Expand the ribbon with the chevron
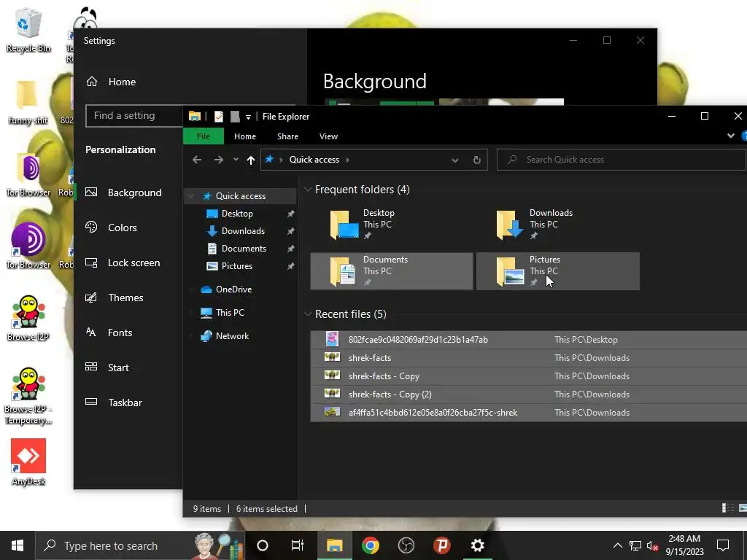 (731, 136)
